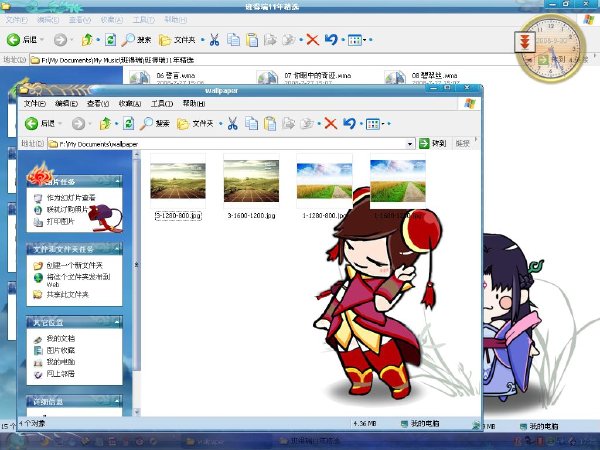600x450 pixels.
Task: Click task pane scrollbar up arrow
Action: pyautogui.click(x=137, y=155)
